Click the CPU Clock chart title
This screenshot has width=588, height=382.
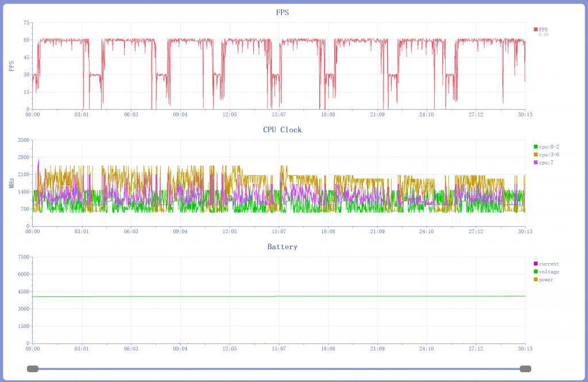(282, 130)
